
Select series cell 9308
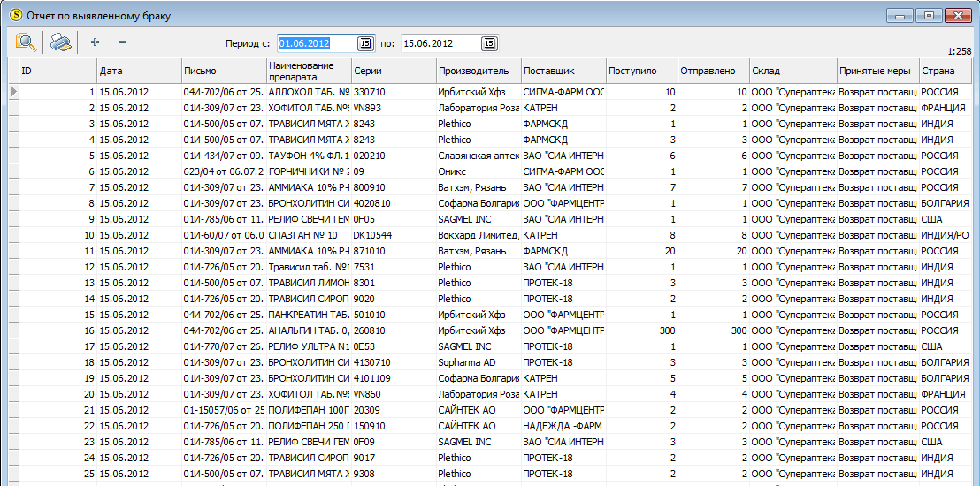coord(394,475)
